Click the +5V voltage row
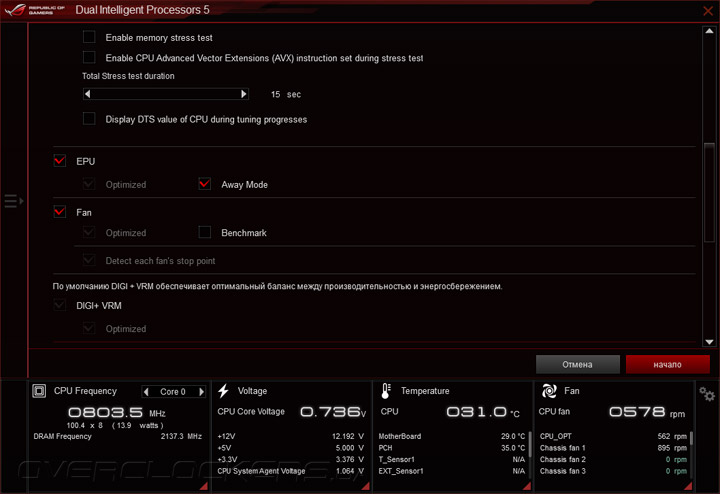The image size is (720, 494). [x=291, y=448]
